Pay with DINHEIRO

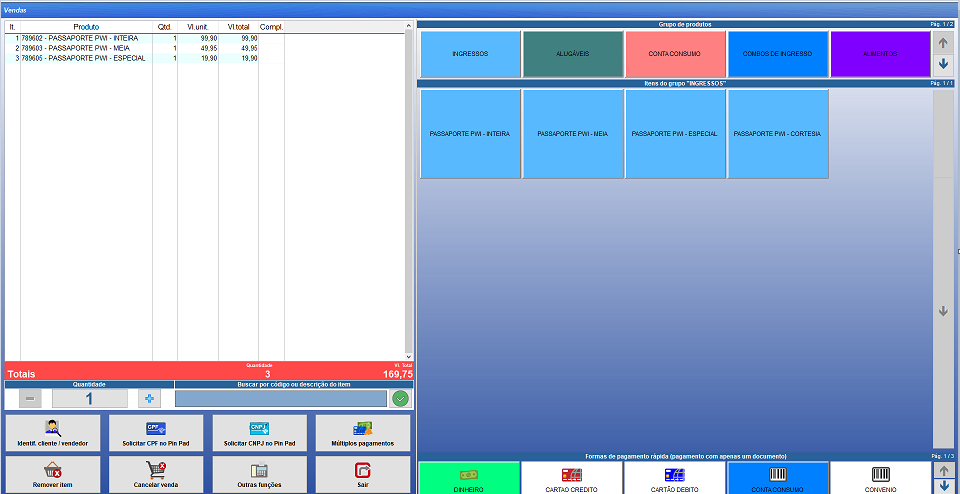coord(469,477)
